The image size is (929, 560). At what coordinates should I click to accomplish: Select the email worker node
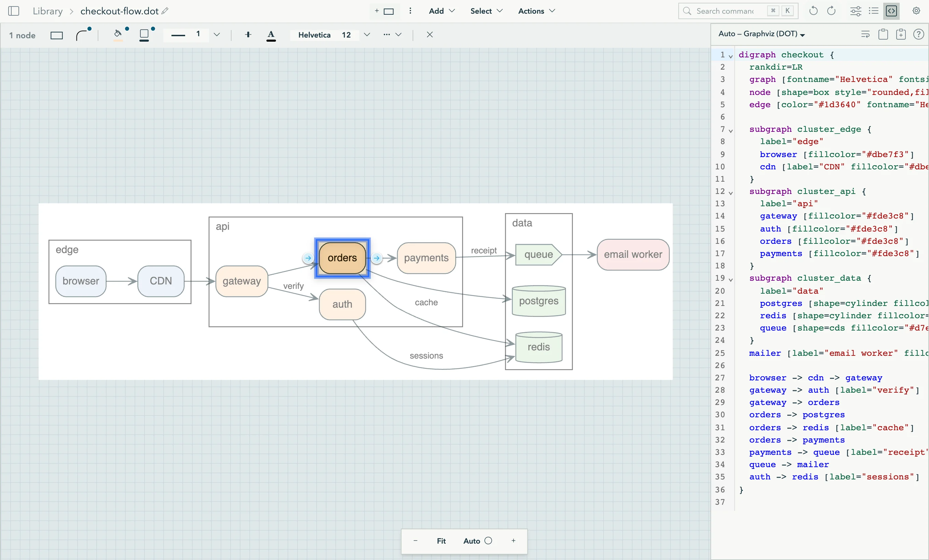pyautogui.click(x=633, y=255)
